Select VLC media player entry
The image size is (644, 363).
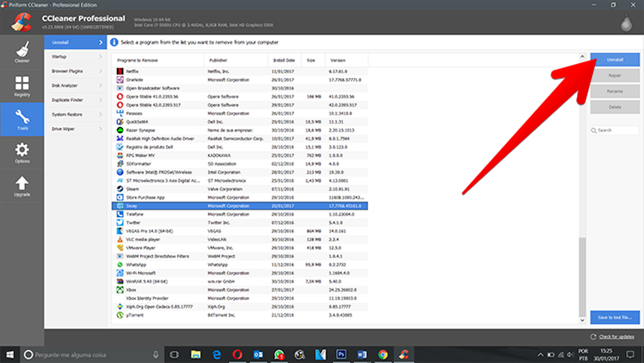pos(135,240)
